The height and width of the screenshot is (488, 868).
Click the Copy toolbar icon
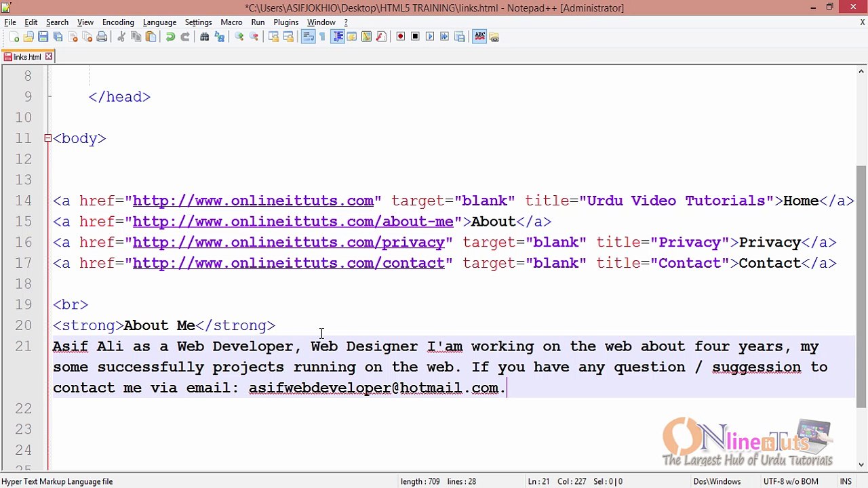coord(136,37)
